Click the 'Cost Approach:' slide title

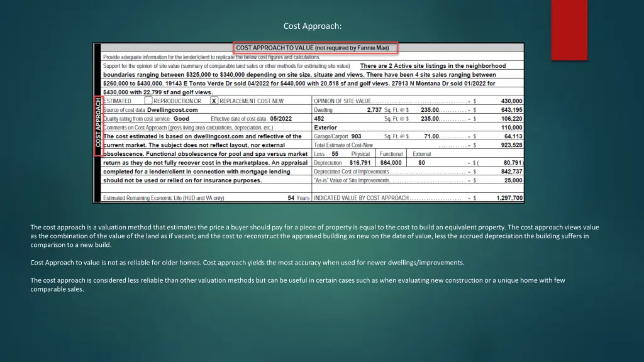click(312, 26)
